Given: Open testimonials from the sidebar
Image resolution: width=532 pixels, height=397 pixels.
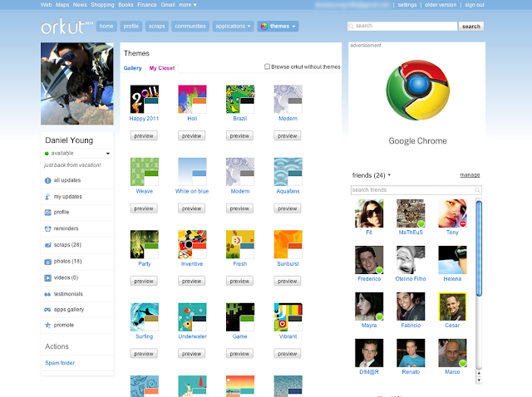Looking at the screenshot, I should pos(67,293).
